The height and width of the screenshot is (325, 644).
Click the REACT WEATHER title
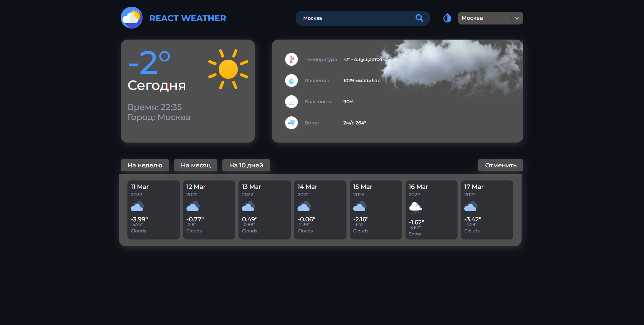click(x=187, y=18)
